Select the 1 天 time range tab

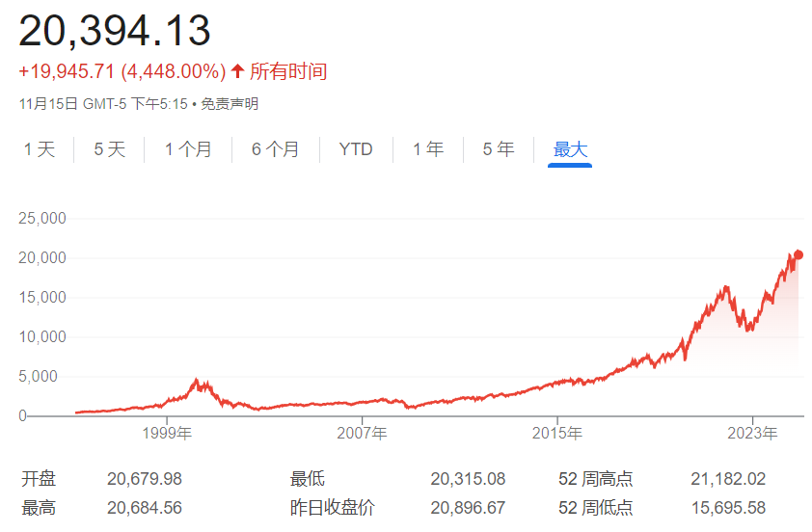[x=40, y=149]
